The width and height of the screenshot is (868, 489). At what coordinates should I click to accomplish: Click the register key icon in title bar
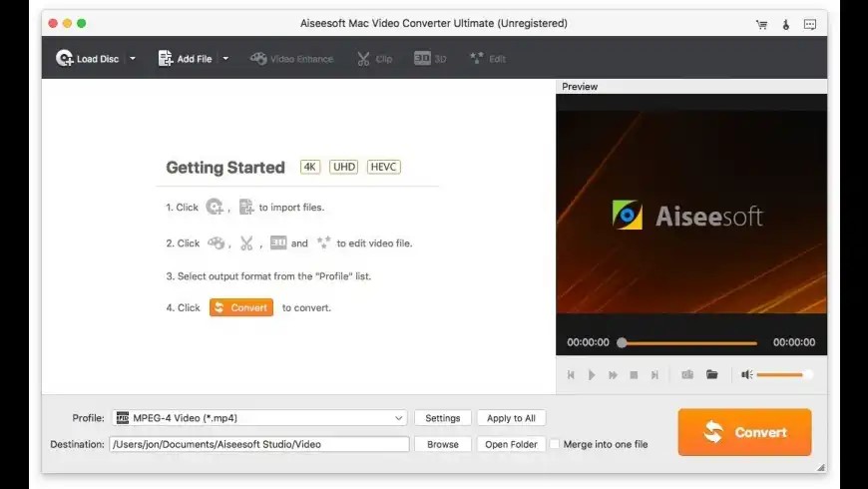[x=785, y=24]
